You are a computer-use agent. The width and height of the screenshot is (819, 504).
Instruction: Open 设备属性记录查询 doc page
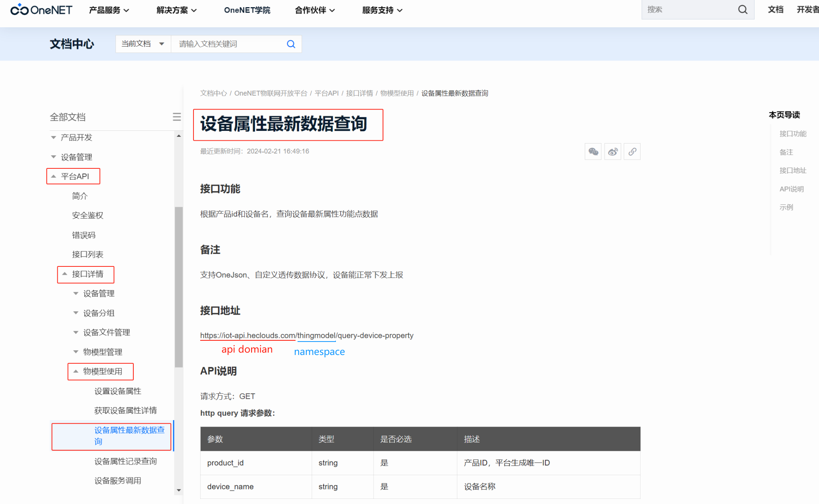coord(125,461)
